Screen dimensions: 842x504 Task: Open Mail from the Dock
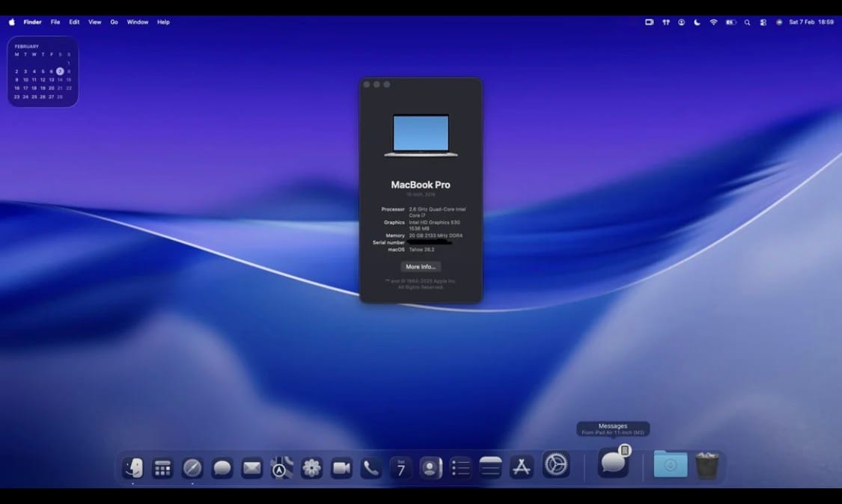point(251,469)
